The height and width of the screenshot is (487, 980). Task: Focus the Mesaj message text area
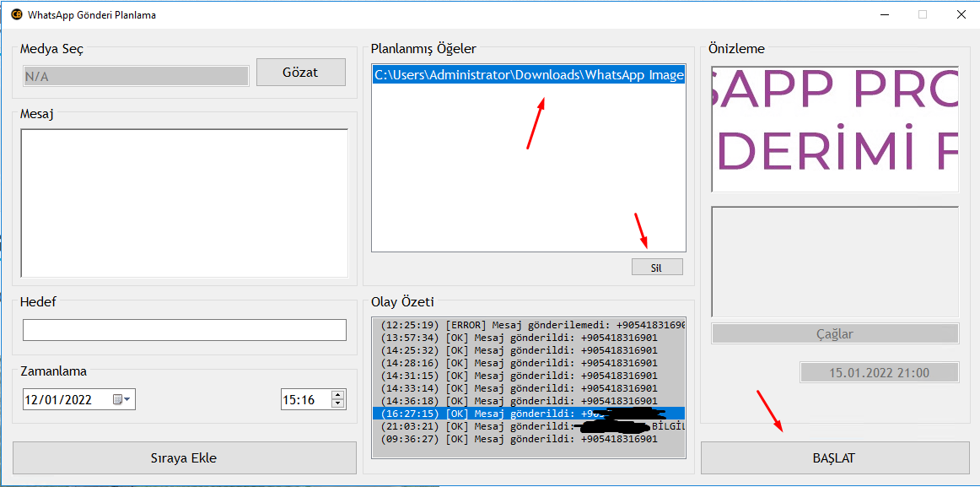185,203
